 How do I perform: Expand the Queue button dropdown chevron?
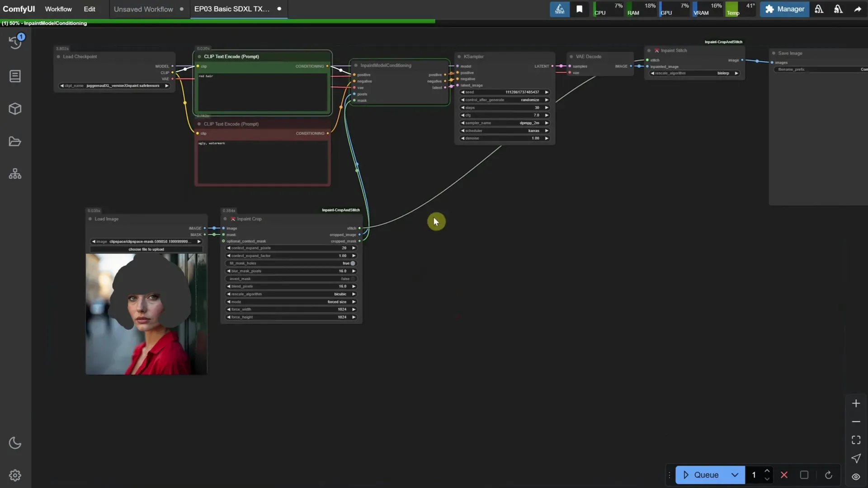coord(736,475)
